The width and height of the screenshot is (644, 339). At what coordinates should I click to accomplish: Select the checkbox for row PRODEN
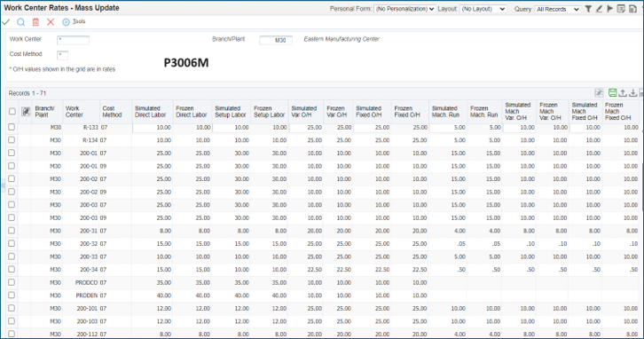12,296
